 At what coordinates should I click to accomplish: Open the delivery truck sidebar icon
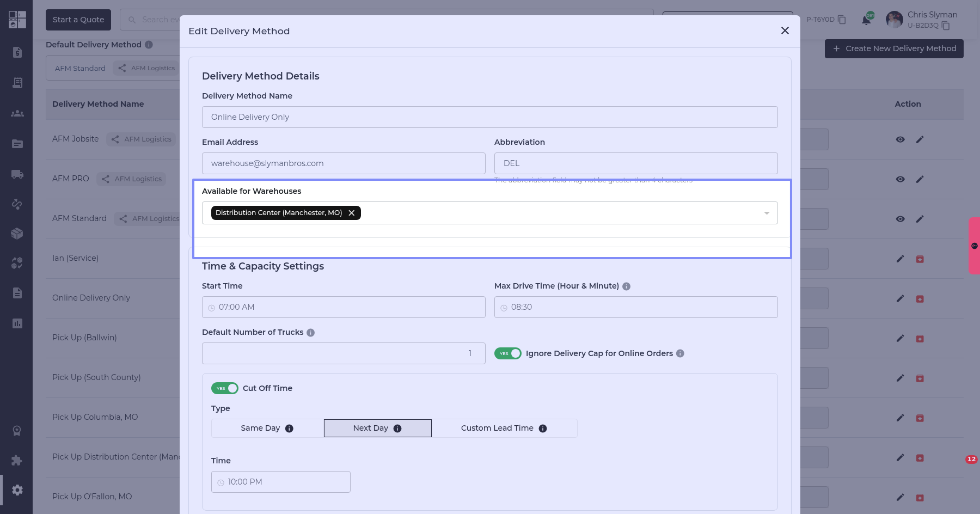pos(17,174)
